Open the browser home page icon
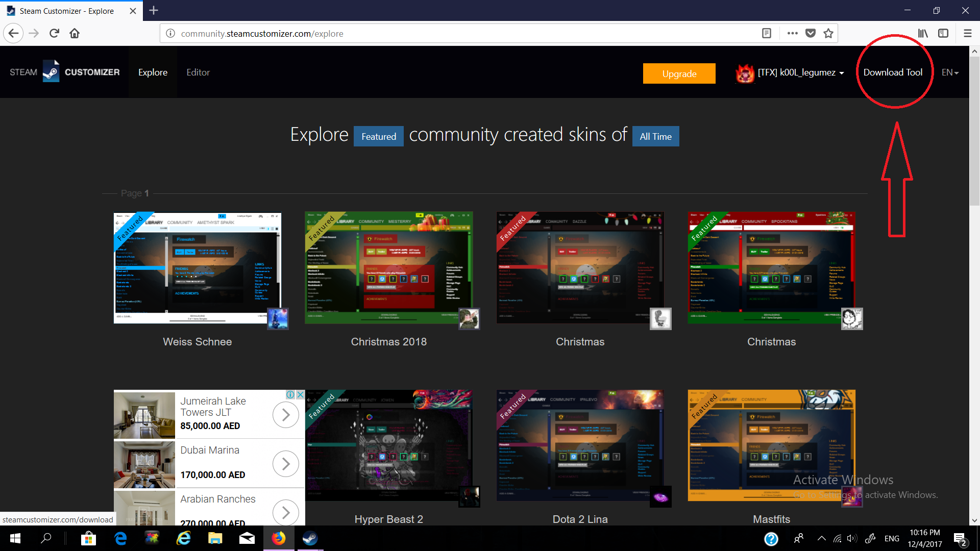Image resolution: width=980 pixels, height=551 pixels. coord(75,34)
